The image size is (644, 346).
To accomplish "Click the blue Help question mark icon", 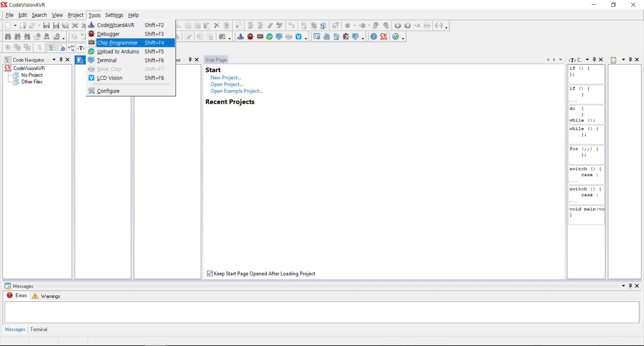I will point(374,37).
